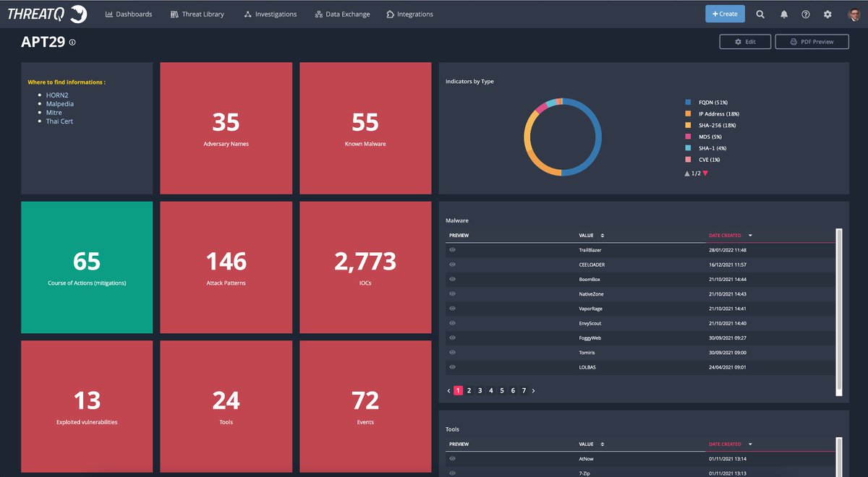Open the user profile avatar
This screenshot has width=868, height=477.
click(x=854, y=14)
